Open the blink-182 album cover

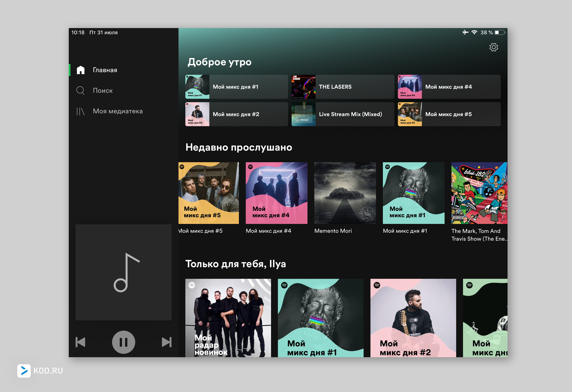point(479,193)
